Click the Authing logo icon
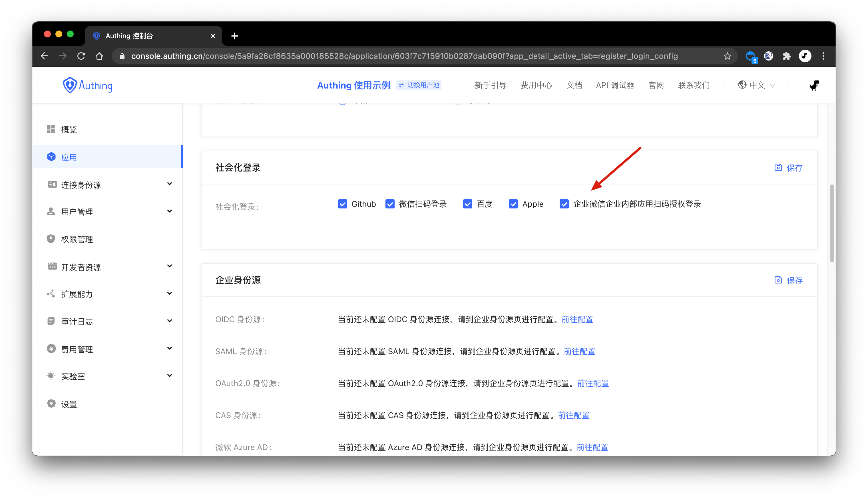868x498 pixels. tap(70, 85)
